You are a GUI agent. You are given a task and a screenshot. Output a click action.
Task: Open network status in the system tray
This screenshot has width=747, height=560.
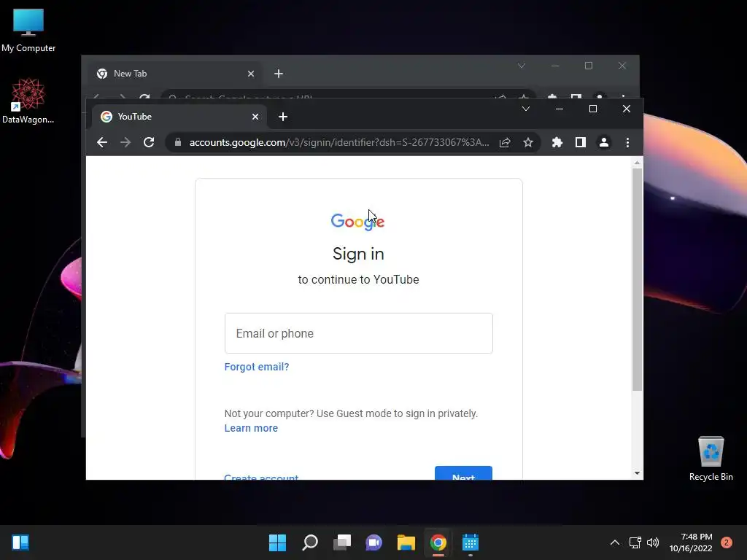click(635, 542)
